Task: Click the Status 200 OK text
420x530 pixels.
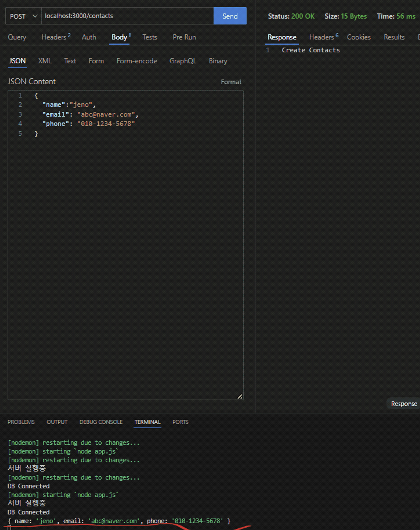Action: (291, 16)
